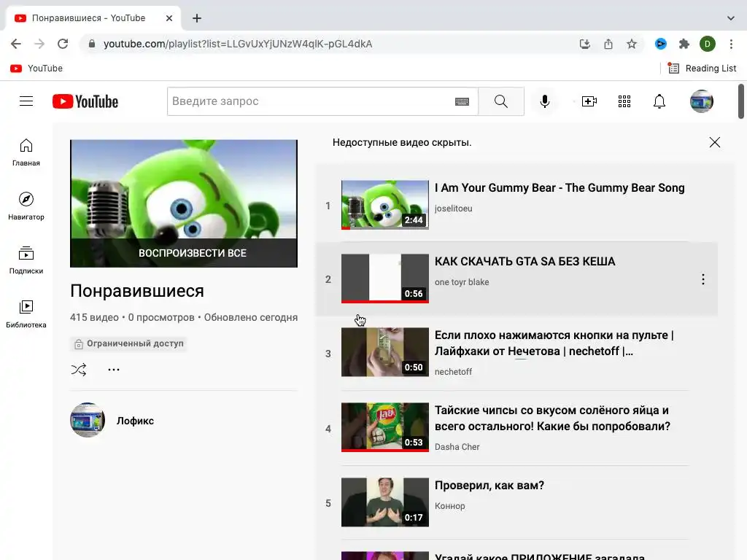Viewport: 747px width, 560px height.
Task: Go to Главная in sidebar
Action: pyautogui.click(x=26, y=152)
